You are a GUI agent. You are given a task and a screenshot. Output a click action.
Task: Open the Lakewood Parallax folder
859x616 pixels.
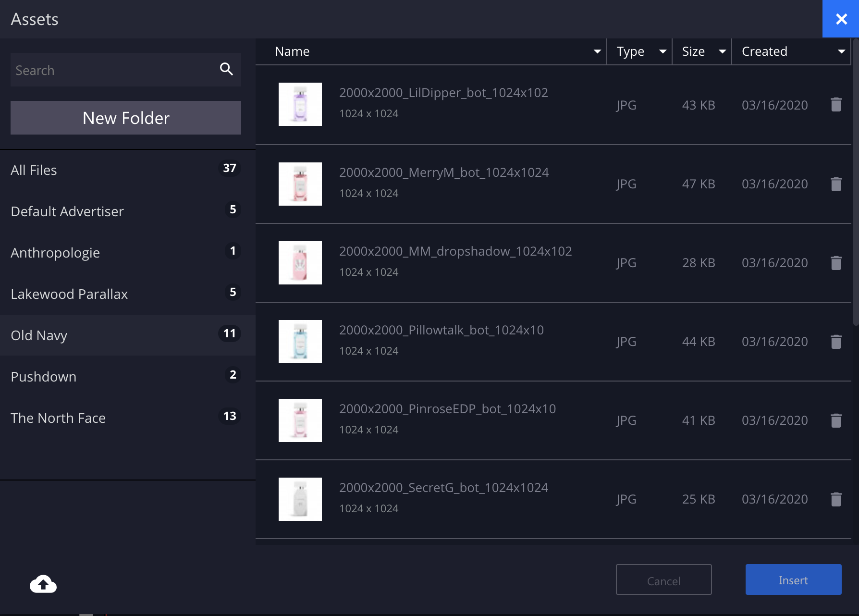pos(128,294)
